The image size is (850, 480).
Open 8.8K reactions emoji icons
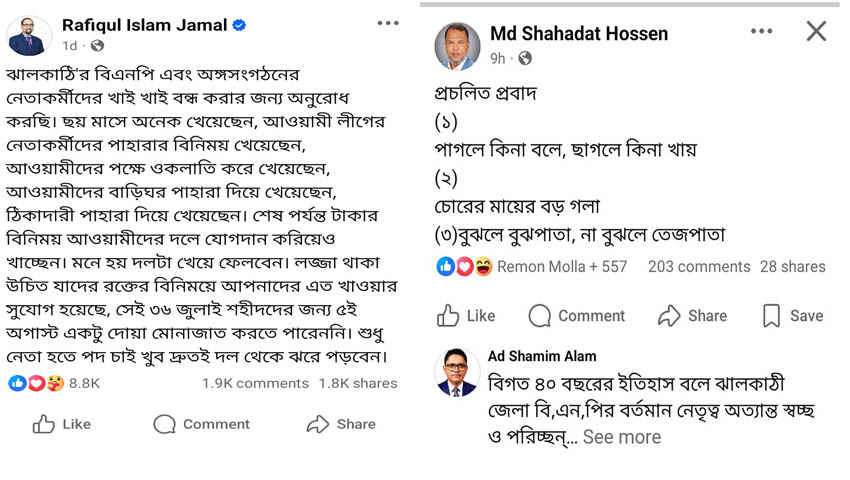click(36, 383)
